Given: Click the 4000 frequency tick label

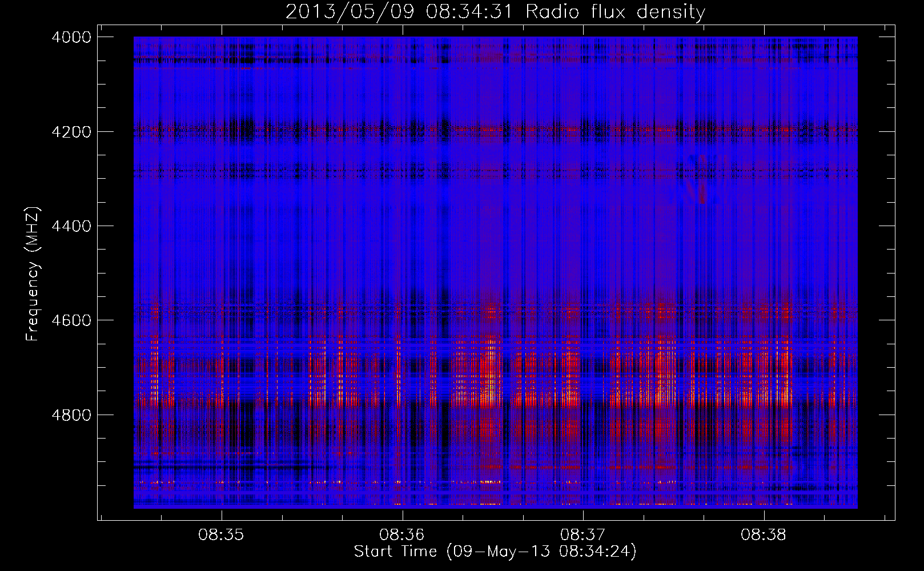Looking at the screenshot, I should (71, 37).
